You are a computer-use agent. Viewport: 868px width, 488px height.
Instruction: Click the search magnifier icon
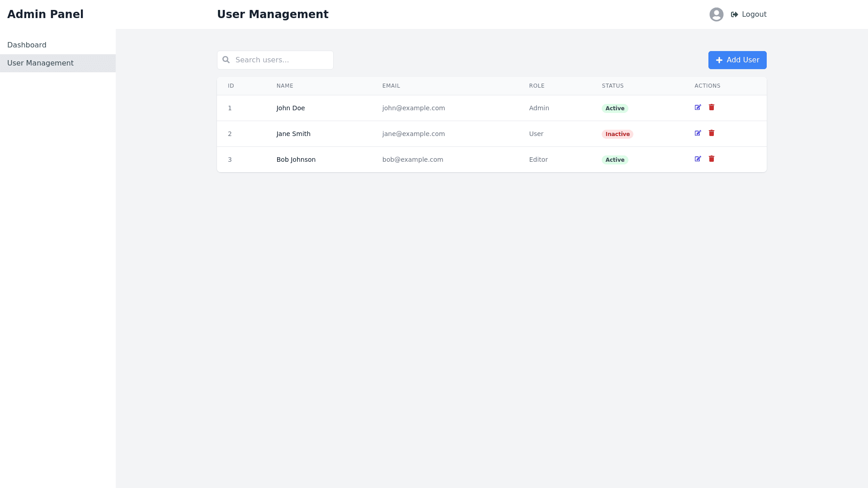pos(226,60)
